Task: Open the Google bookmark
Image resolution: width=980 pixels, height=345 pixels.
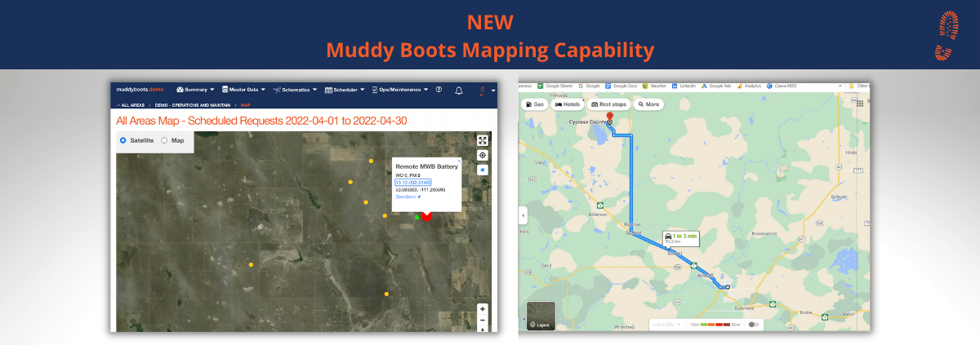Action: (x=589, y=85)
